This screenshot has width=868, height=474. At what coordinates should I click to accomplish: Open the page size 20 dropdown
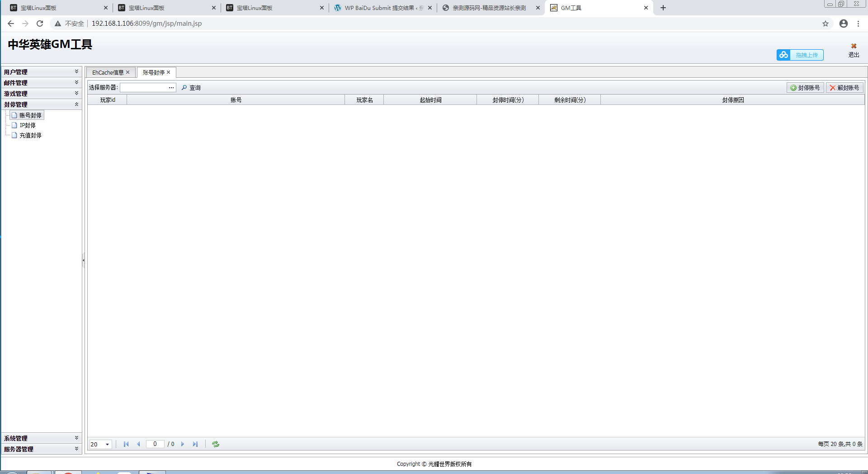(x=107, y=444)
